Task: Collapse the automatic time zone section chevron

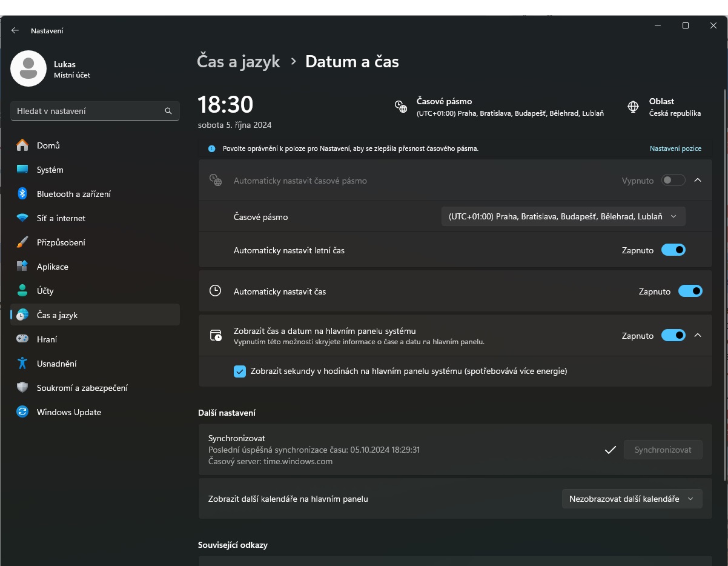Action: (x=698, y=180)
